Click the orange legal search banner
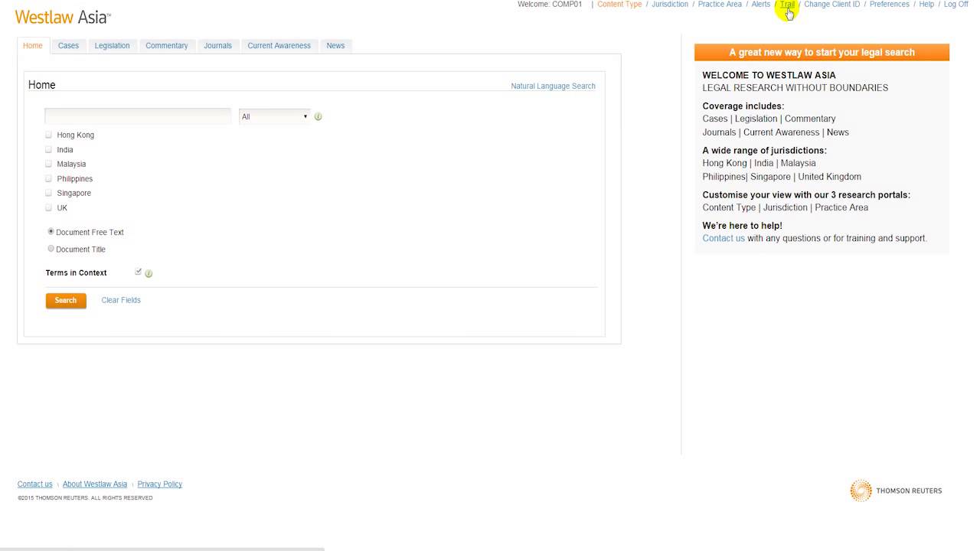 click(822, 52)
